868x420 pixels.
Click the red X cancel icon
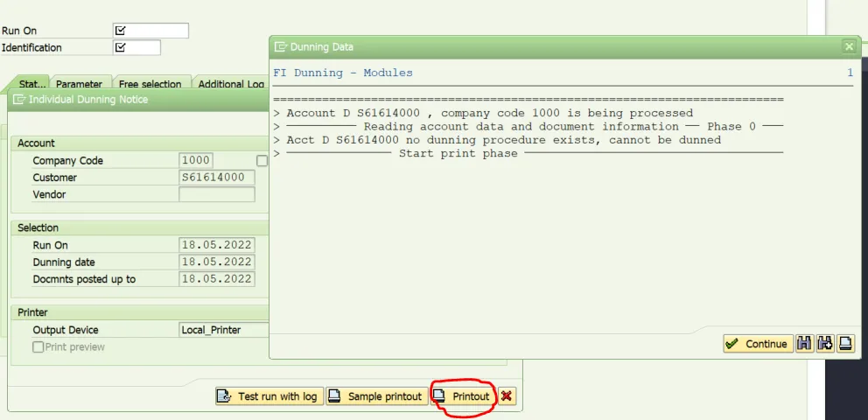[507, 396]
